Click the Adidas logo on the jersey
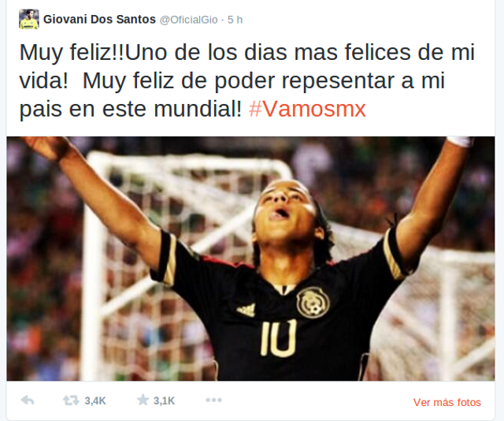The width and height of the screenshot is (504, 421). tap(246, 310)
